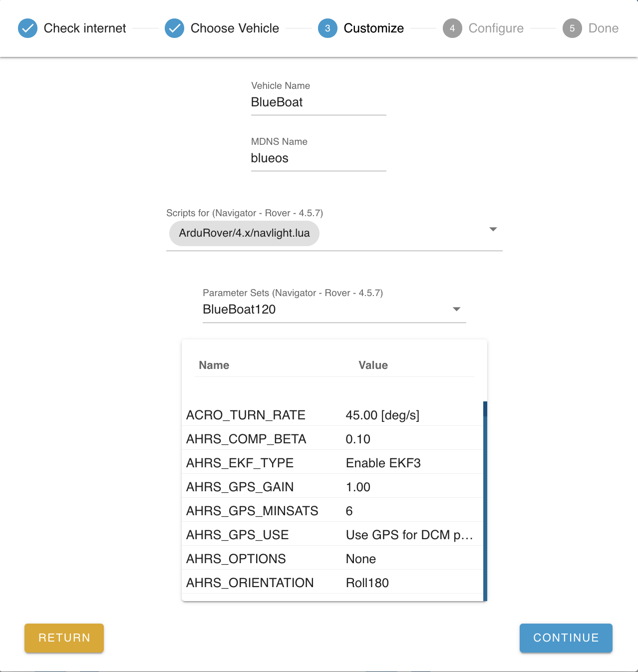Click the Value column header

(x=373, y=365)
